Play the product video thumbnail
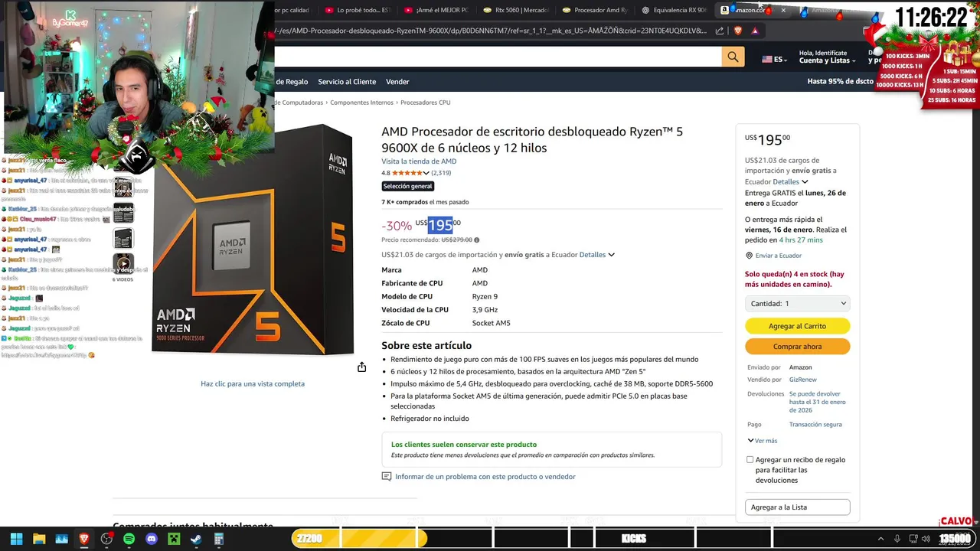The height and width of the screenshot is (551, 980). point(122,264)
